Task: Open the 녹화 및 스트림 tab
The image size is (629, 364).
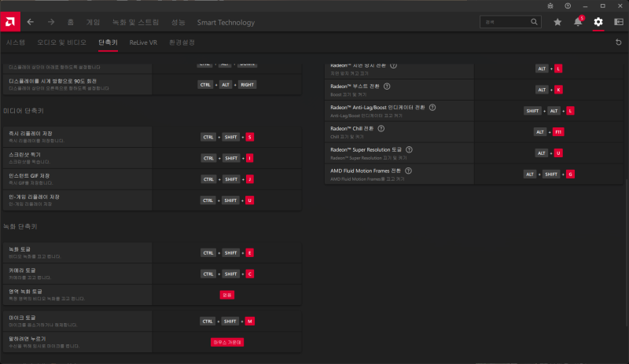Action: (x=135, y=23)
